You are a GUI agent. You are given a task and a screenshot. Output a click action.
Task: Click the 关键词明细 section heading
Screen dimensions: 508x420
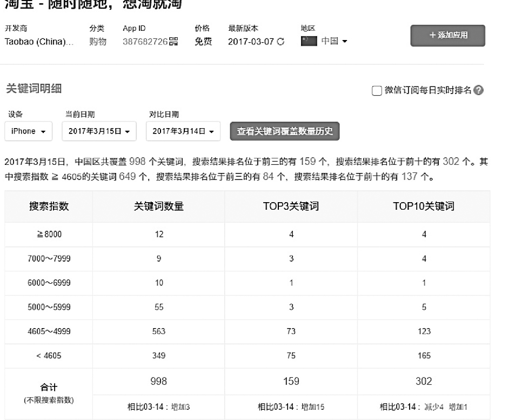(x=34, y=89)
